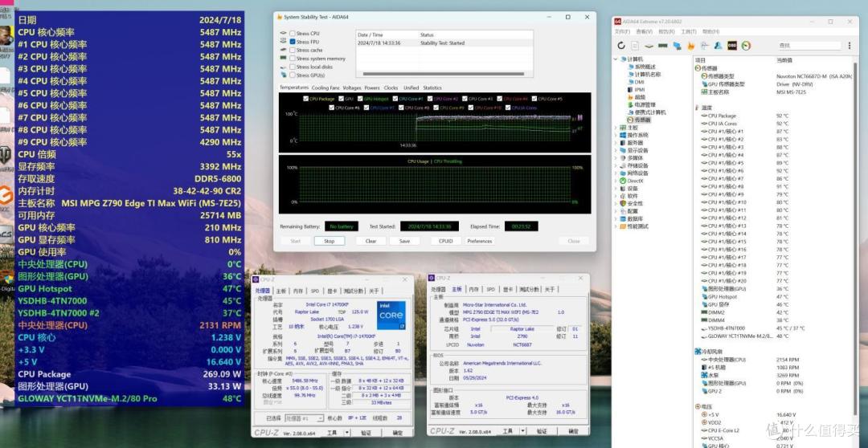Open 工具 dropdown arrow in right CPU-Z window
This screenshot has width=868, height=448.
[x=522, y=431]
